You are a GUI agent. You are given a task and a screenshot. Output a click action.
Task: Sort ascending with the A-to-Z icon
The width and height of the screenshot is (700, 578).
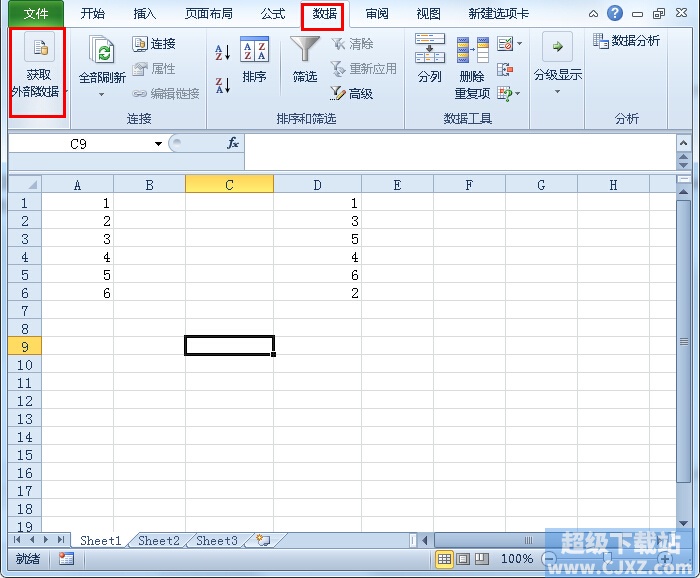[222, 53]
